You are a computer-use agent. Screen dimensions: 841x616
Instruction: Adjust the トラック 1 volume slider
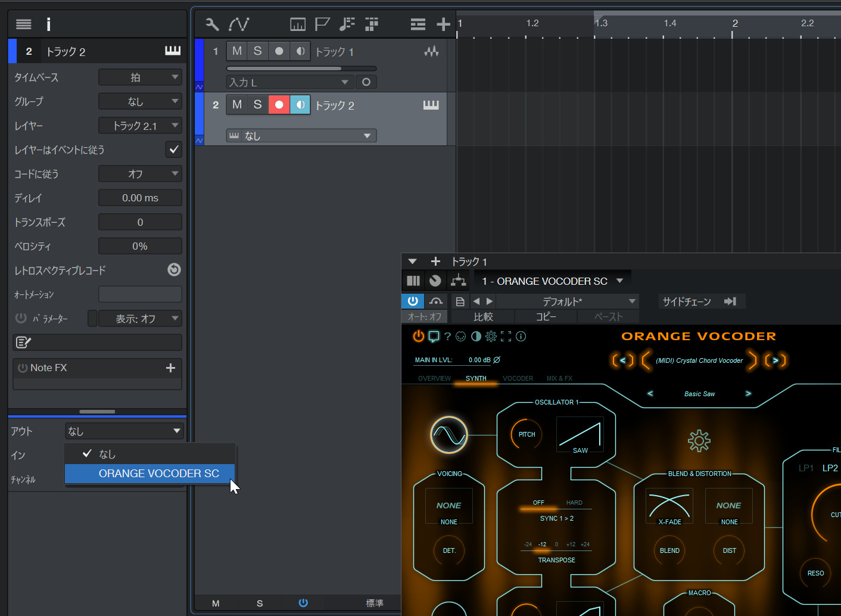tap(301, 69)
